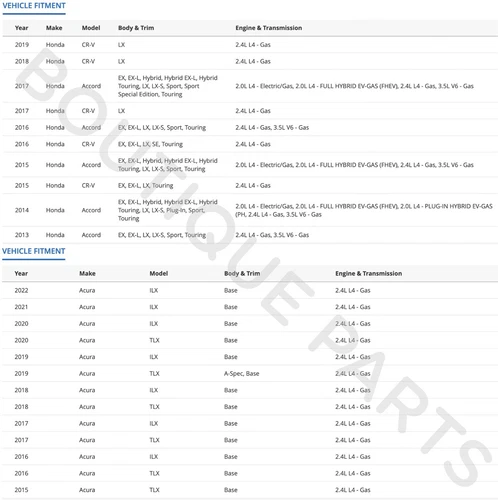Click the Make header in the Acura table

[x=87, y=273]
